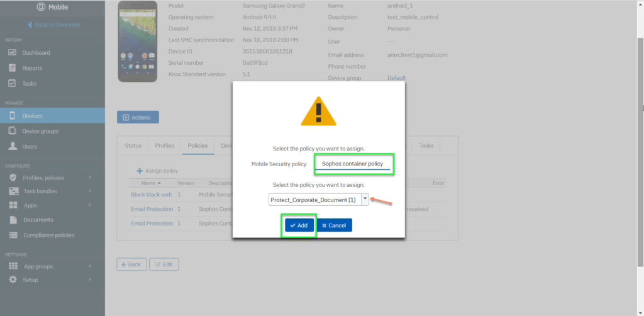
Task: Click the Back button below table
Action: [x=131, y=264]
